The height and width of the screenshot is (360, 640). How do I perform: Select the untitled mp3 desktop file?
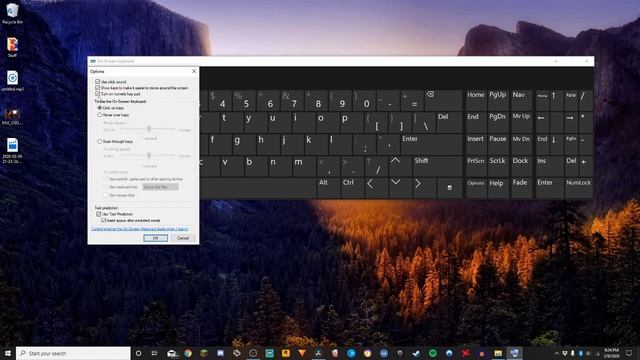point(12,80)
